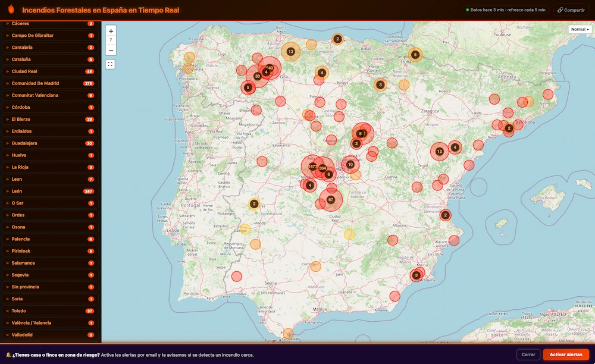Select Guadalajara in the region list
The image size is (595, 364).
pyautogui.click(x=50, y=143)
